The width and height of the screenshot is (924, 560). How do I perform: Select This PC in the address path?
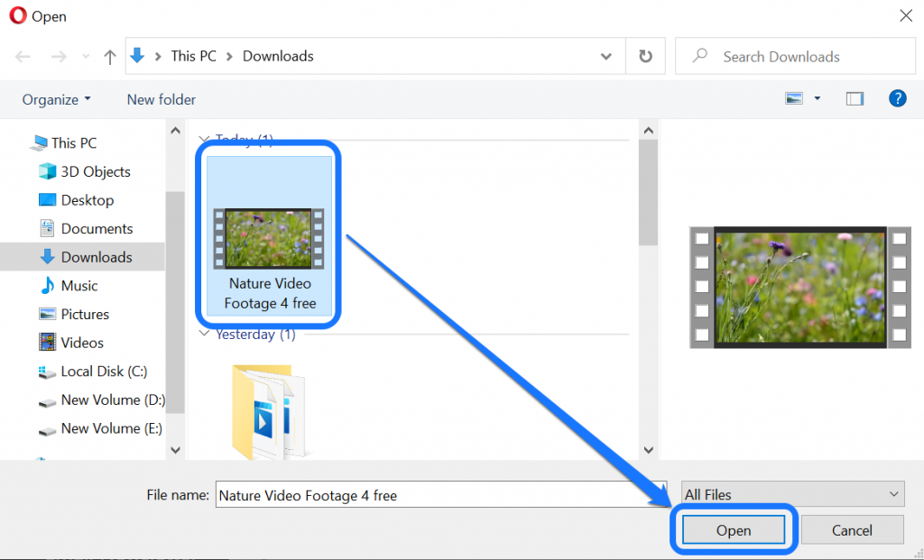click(193, 56)
